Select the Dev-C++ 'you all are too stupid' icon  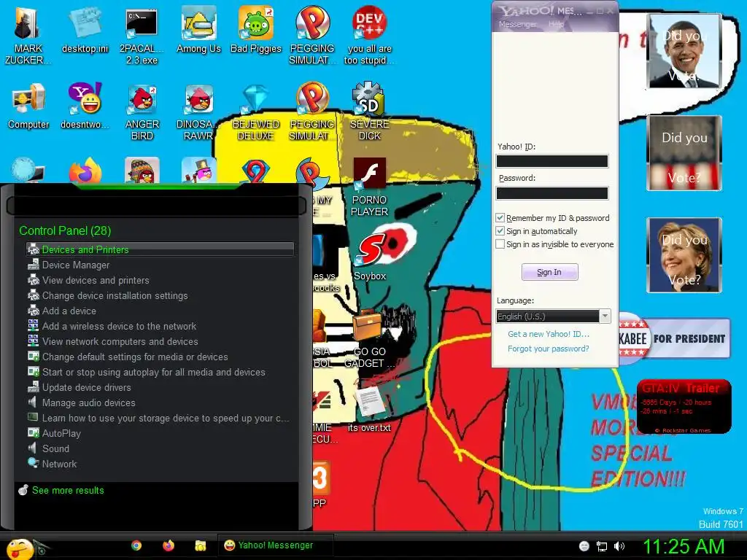[x=369, y=36]
